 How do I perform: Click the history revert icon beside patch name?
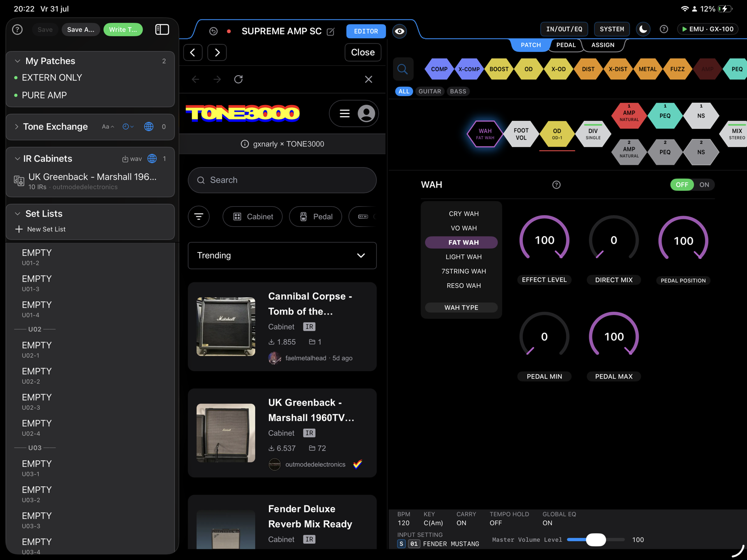coord(213,31)
